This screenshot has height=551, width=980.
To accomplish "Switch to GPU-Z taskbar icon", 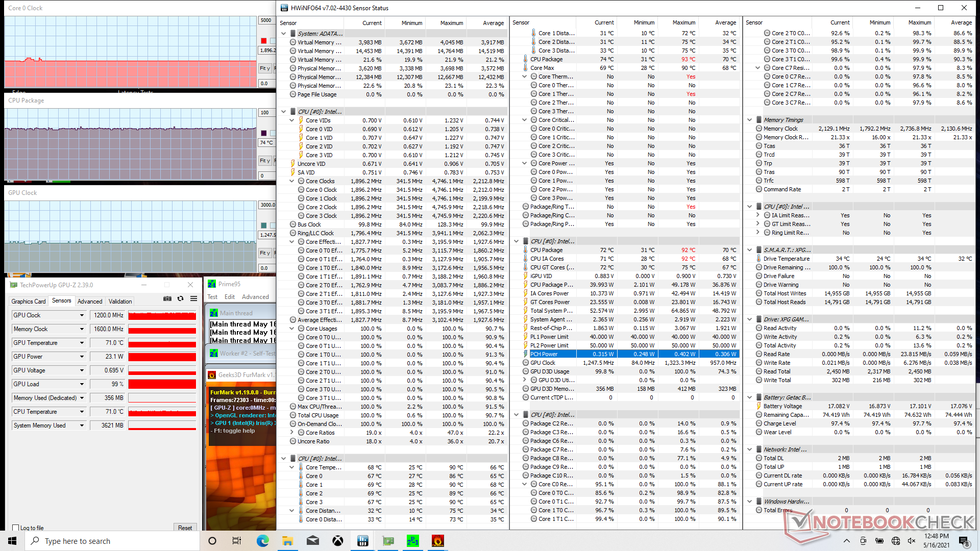I will [x=388, y=541].
